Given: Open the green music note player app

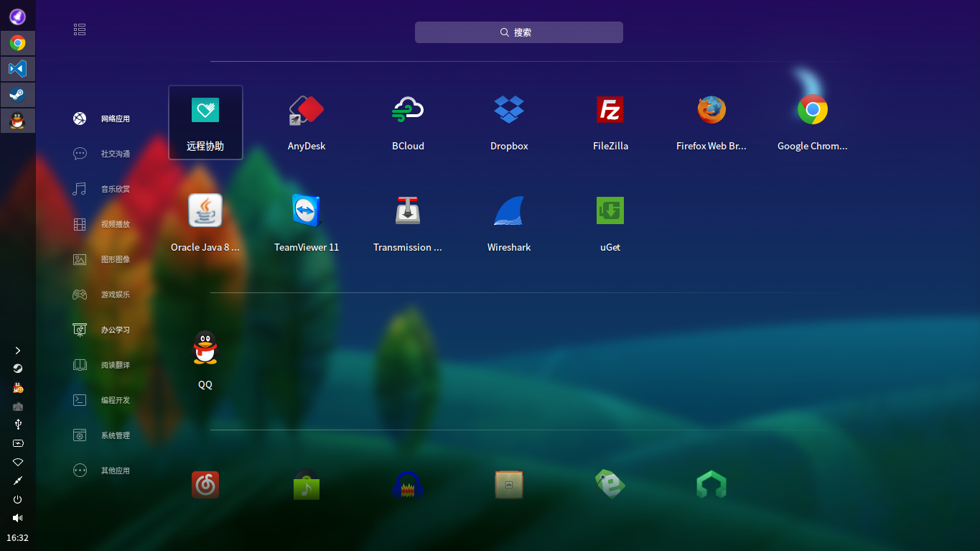Looking at the screenshot, I should [x=307, y=485].
